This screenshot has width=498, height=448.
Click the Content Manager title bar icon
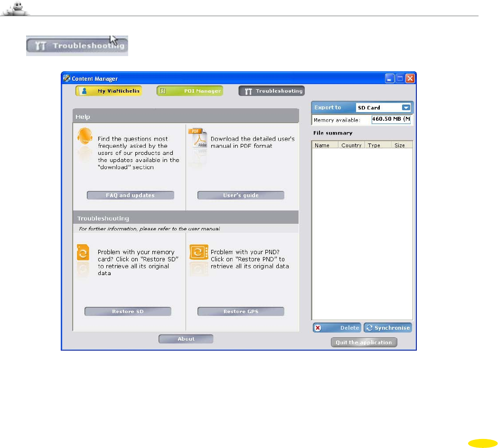66,78
